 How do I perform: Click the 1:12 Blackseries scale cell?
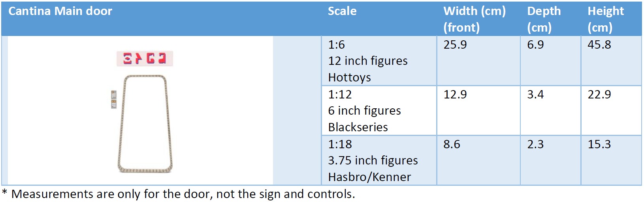pos(364,111)
